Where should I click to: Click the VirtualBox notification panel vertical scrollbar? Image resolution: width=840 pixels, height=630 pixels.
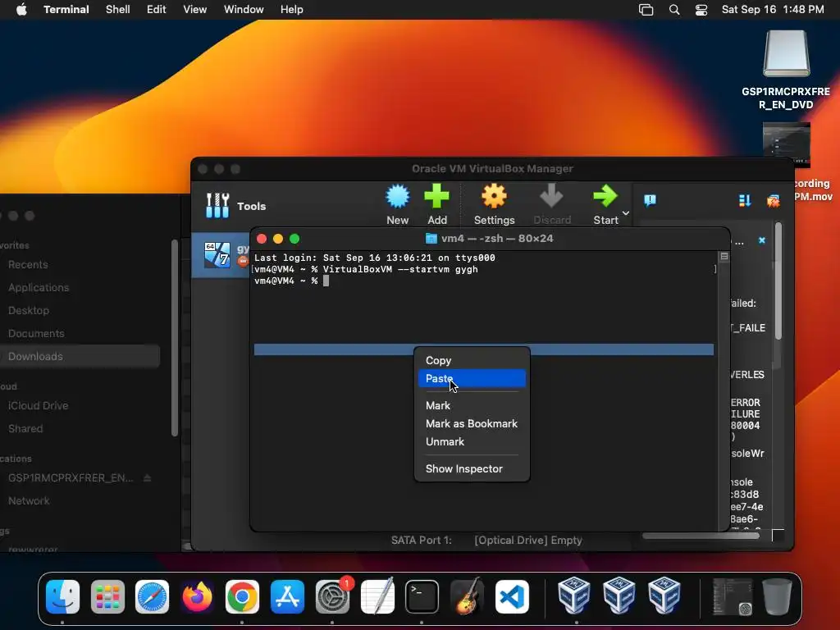(x=778, y=281)
